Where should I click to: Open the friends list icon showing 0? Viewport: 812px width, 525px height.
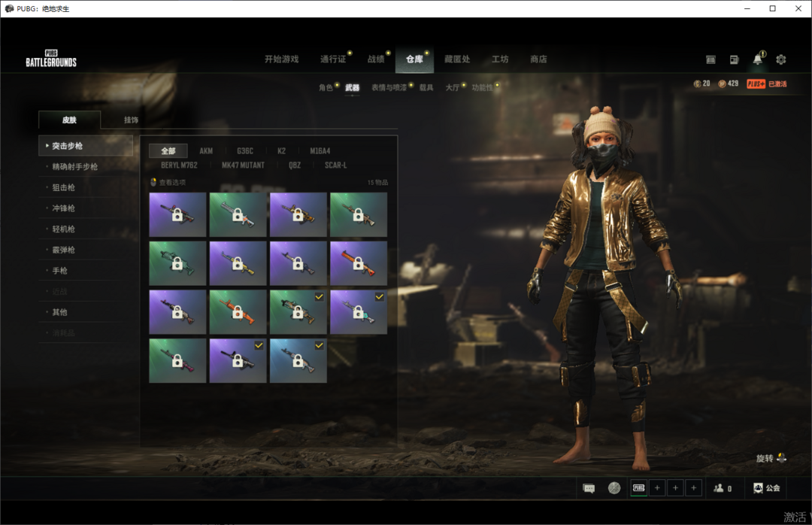click(723, 488)
